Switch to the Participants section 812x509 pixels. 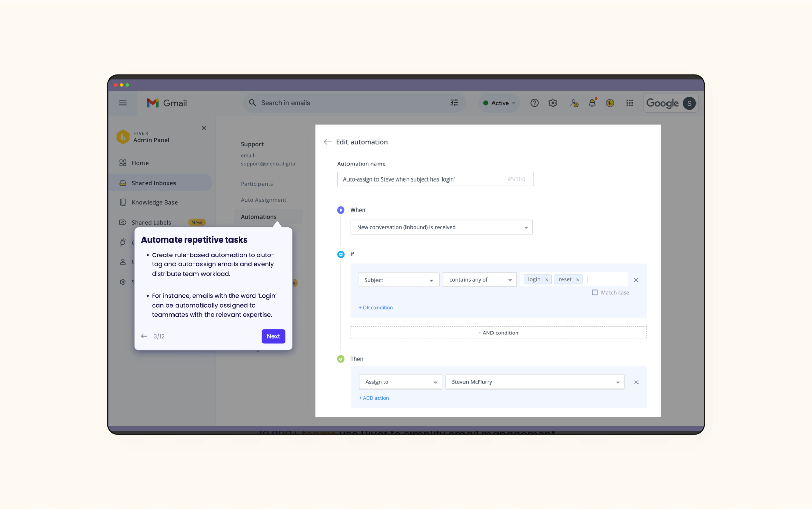pos(257,184)
